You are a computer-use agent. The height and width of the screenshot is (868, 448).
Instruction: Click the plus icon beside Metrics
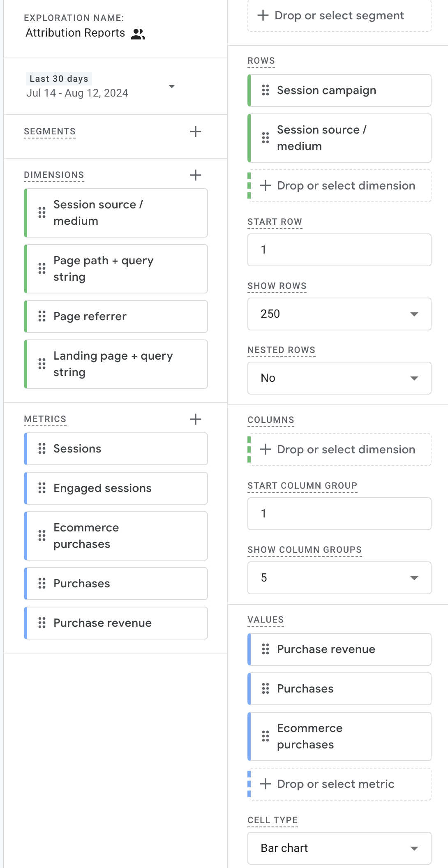[x=196, y=419]
